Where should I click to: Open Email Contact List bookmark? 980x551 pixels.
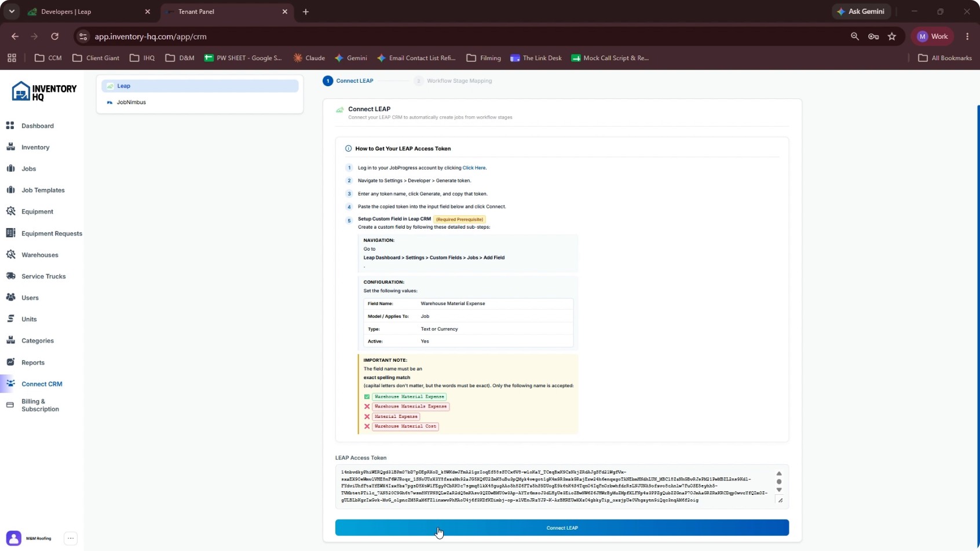416,58
